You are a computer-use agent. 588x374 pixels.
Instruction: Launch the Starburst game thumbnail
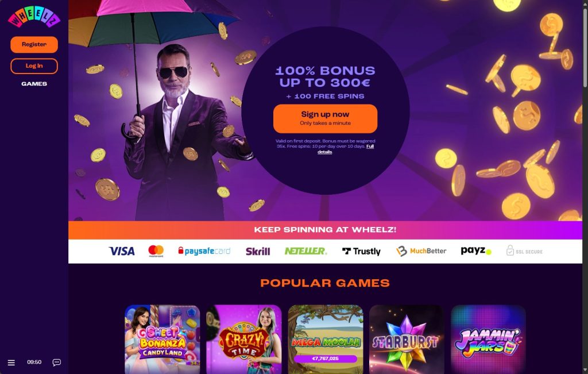point(407,339)
